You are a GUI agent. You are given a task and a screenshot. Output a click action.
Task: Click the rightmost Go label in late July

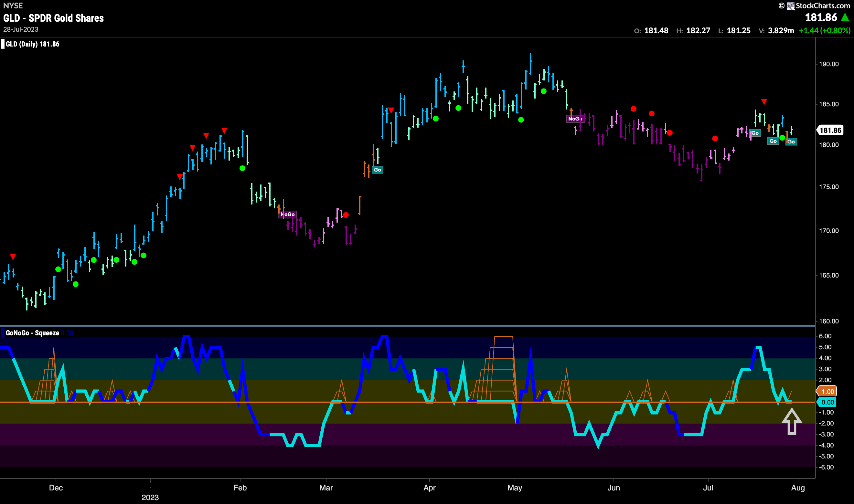tap(791, 142)
